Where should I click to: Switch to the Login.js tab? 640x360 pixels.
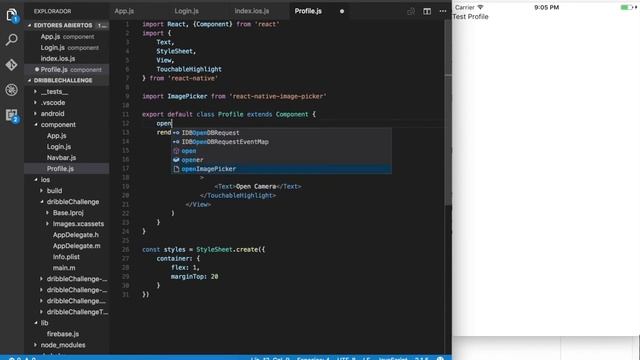coord(187,11)
